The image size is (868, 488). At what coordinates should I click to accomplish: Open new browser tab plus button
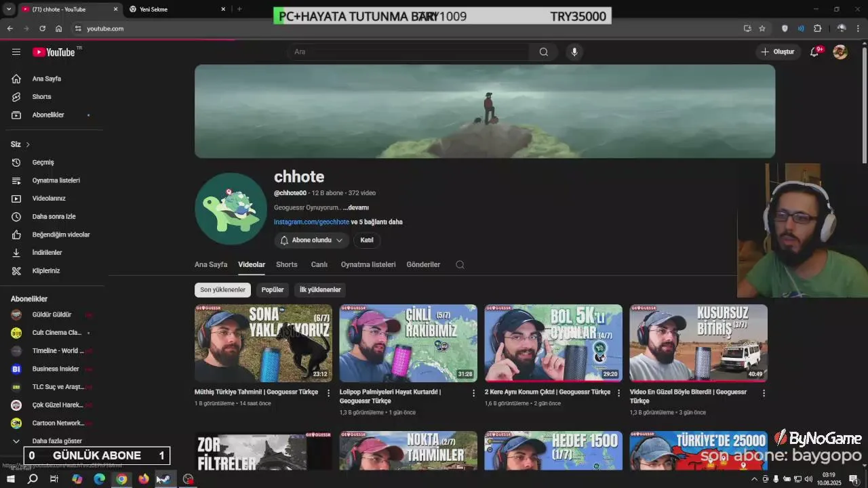coord(239,9)
